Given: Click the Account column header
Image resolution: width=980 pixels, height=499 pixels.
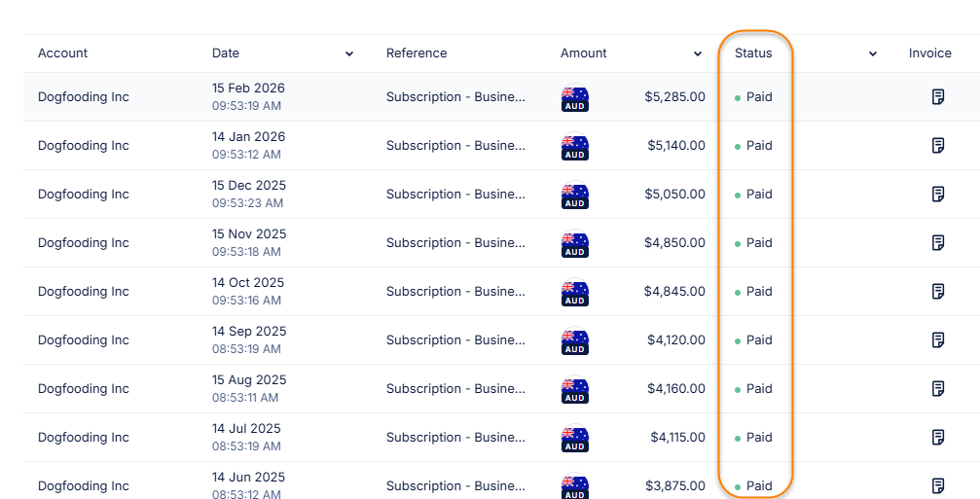Looking at the screenshot, I should click(x=63, y=53).
